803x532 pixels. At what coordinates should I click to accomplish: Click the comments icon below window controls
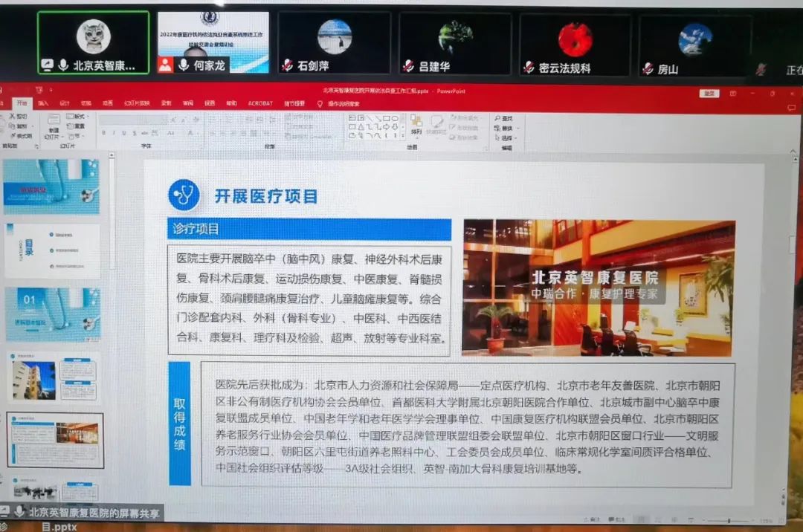point(791,108)
